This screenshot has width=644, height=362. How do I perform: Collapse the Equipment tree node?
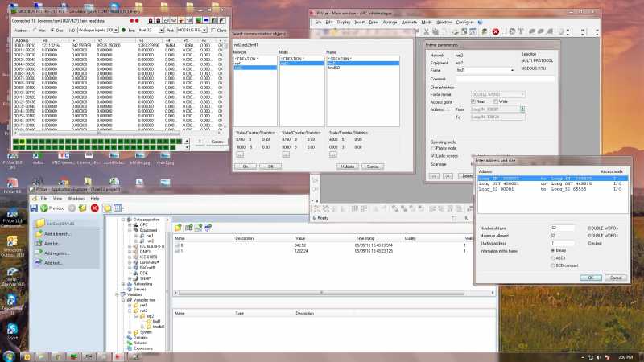click(130, 231)
